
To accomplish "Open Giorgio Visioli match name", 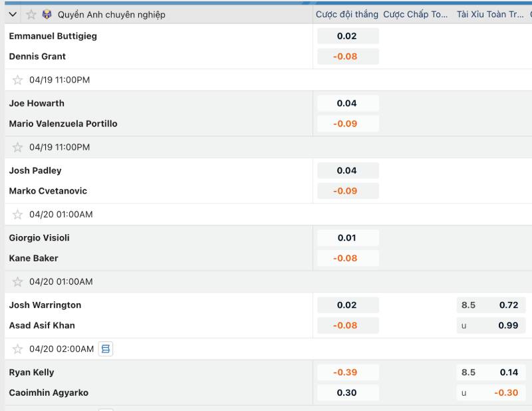I will [39, 237].
